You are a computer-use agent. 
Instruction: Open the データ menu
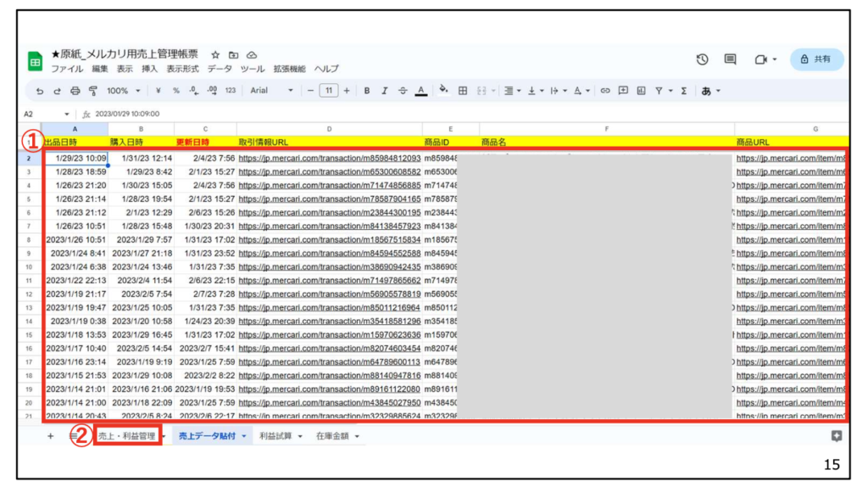220,69
